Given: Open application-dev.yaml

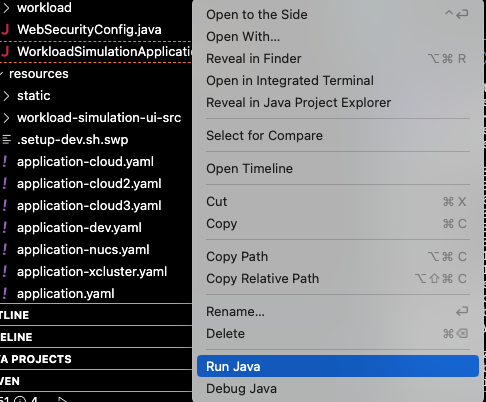Looking at the screenshot, I should point(79,228).
